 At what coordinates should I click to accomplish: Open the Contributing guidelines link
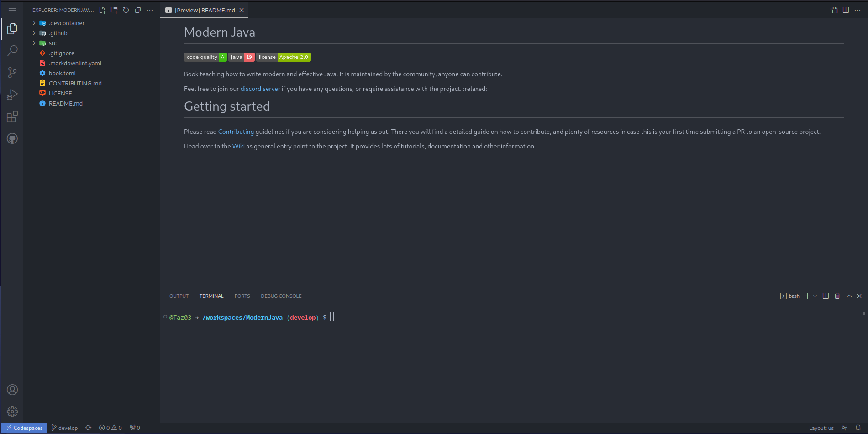[x=236, y=132]
